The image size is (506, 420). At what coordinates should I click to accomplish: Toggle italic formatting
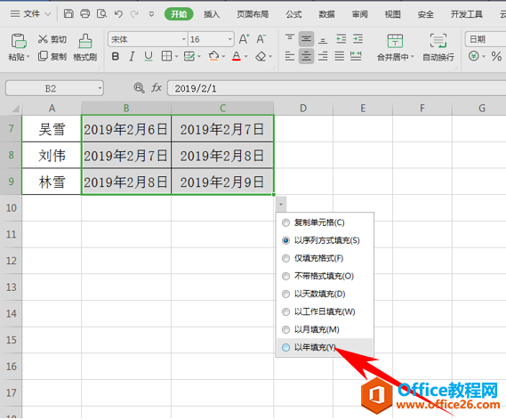[132, 56]
